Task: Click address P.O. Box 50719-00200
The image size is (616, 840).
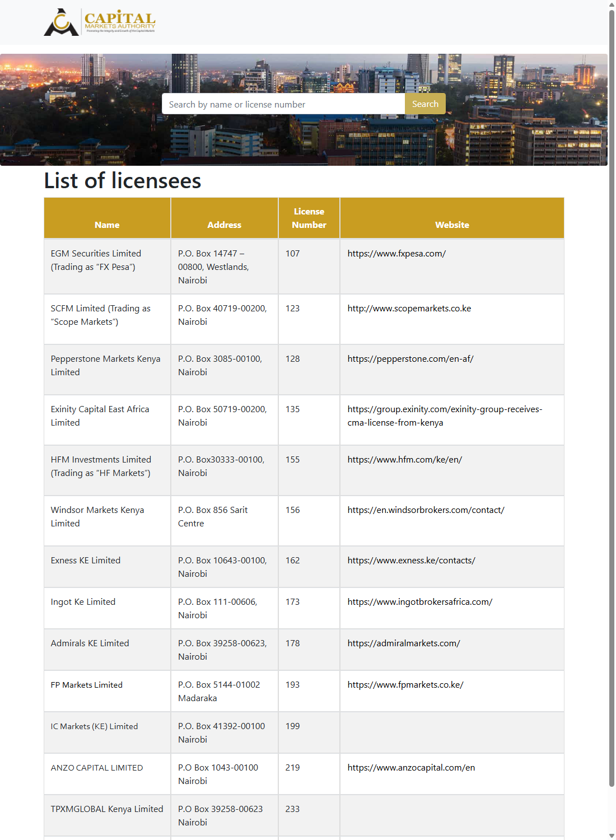Action: 222,416
